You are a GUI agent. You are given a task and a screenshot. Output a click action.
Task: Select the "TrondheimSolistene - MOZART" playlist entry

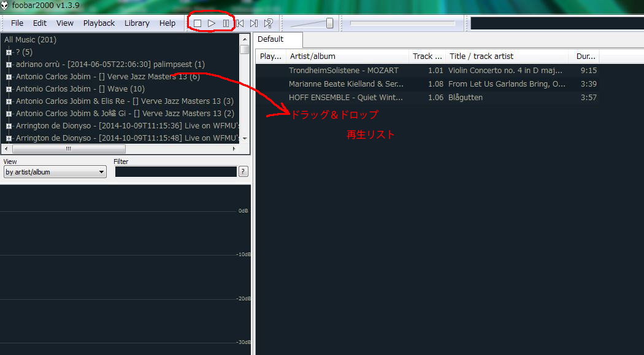pyautogui.click(x=343, y=71)
